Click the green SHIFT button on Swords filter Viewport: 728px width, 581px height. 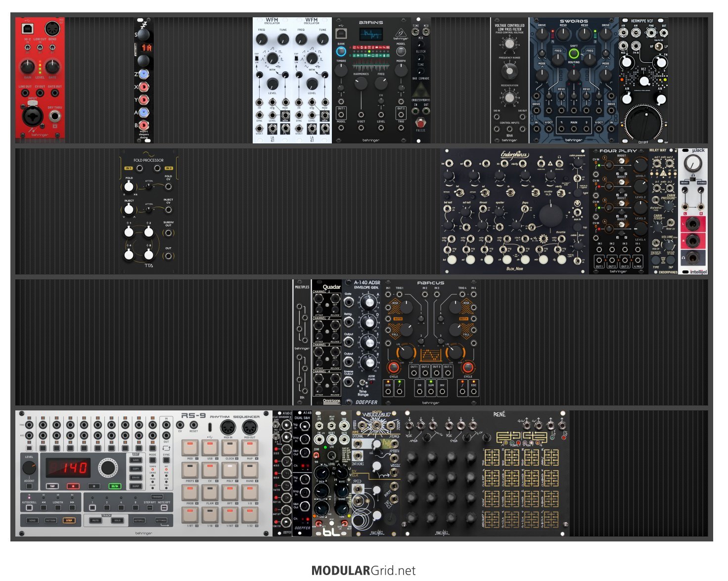574,53
